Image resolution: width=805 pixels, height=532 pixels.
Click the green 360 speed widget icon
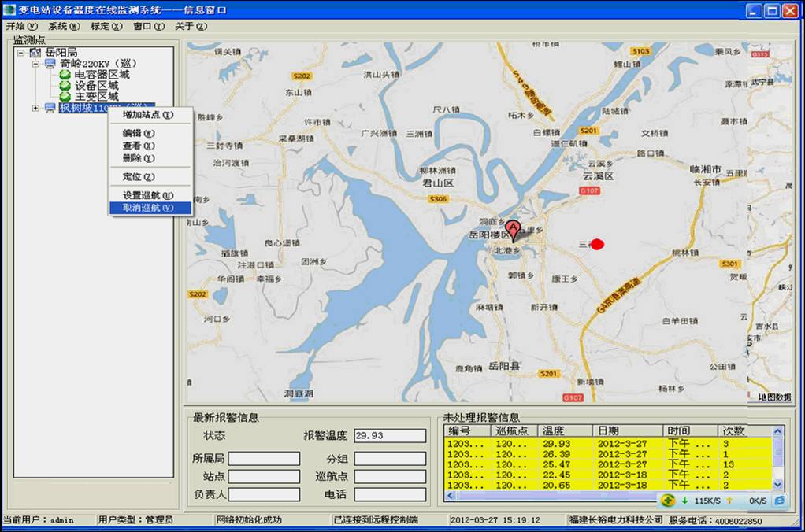667,501
